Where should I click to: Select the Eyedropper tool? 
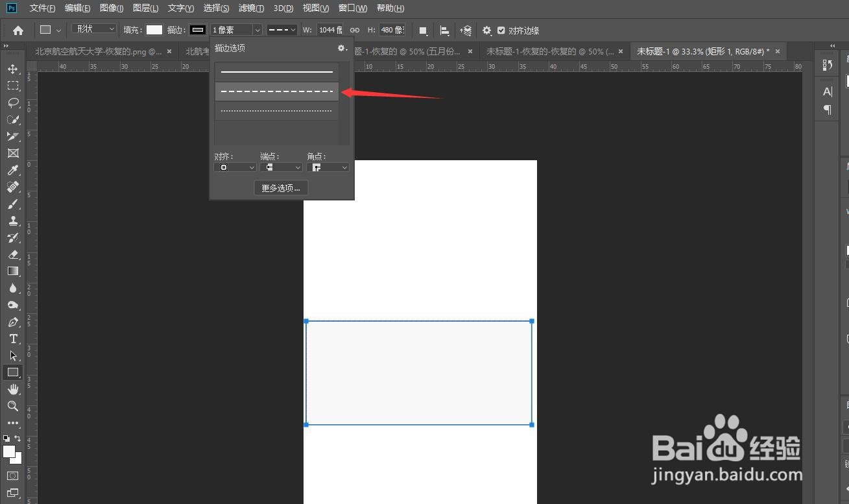(13, 170)
